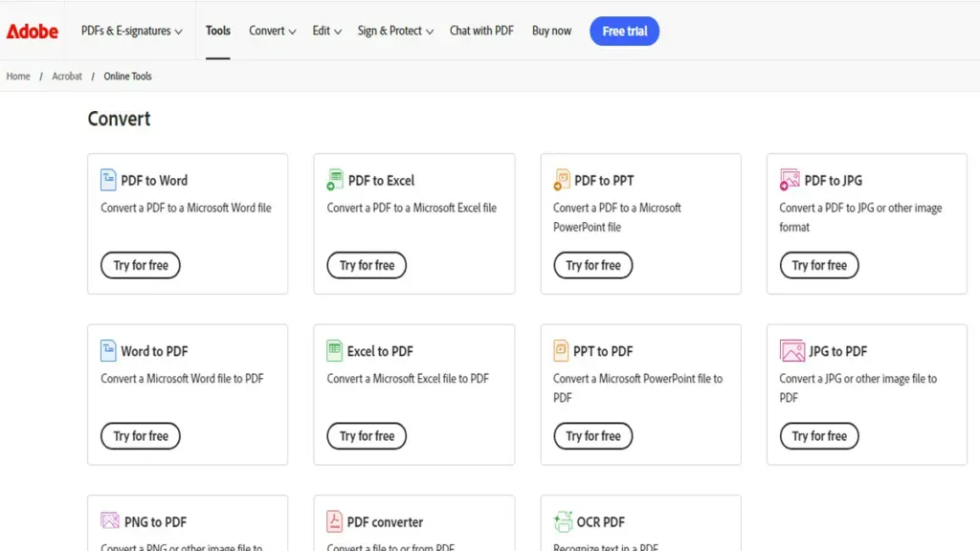Image resolution: width=980 pixels, height=551 pixels.
Task: Try PDF to PPT for free
Action: pos(593,266)
